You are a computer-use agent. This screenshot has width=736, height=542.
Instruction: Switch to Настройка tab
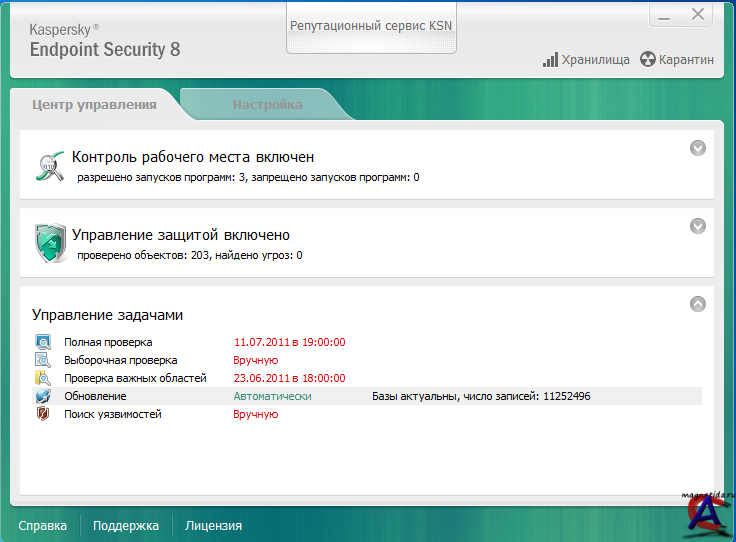[268, 104]
